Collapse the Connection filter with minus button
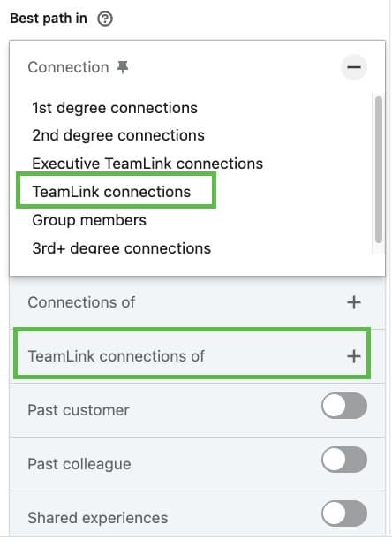Screen dimensions: 392x548 coord(354,67)
